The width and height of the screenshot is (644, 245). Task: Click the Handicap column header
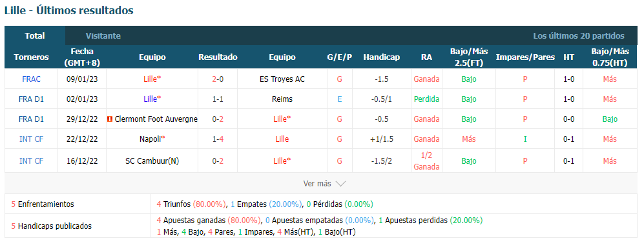click(381, 57)
